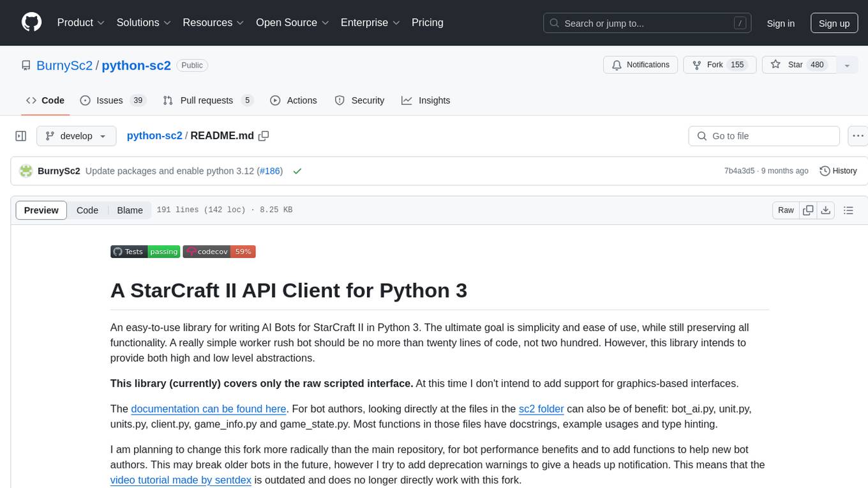The image size is (868, 488).
Task: Select the Blame view
Action: pyautogui.click(x=130, y=210)
